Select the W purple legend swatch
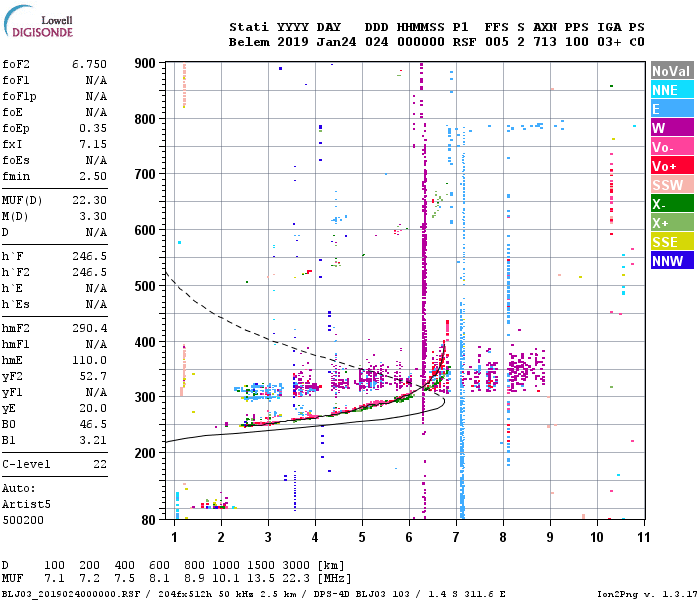Screen dimensions: 700x600 click(x=672, y=128)
